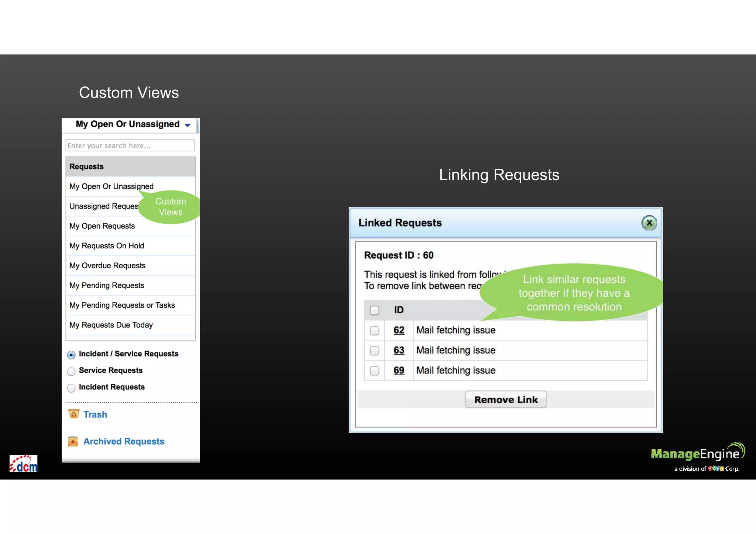Click Mail fetching issue text for request 63
The image size is (756, 534).
pos(456,350)
